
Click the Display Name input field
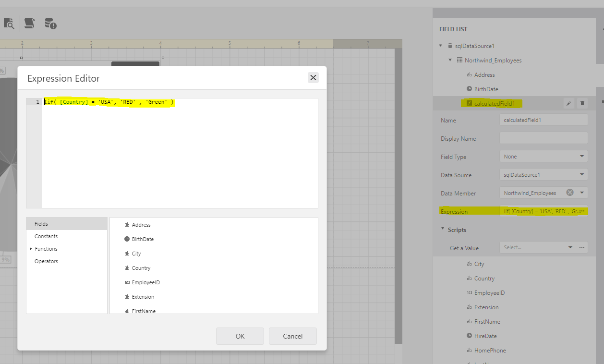[x=544, y=138]
